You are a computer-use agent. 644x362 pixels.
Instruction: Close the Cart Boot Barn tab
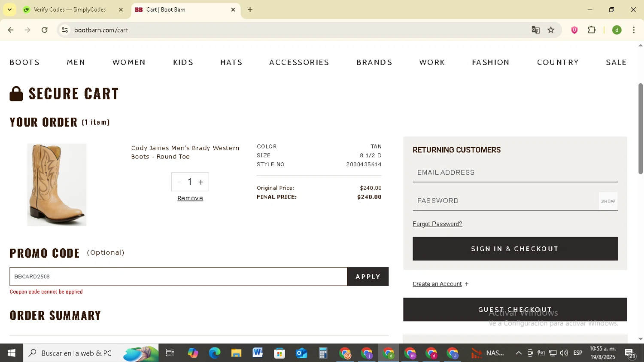tap(233, 9)
